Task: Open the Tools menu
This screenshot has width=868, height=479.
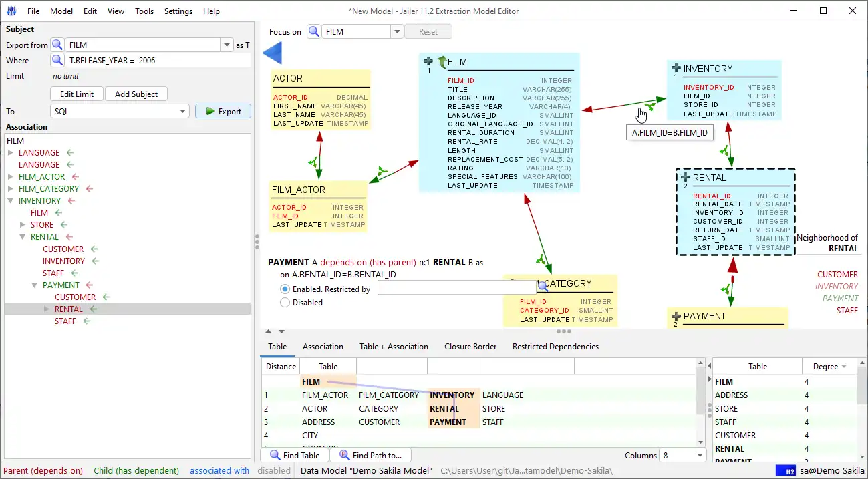Action: tap(144, 11)
